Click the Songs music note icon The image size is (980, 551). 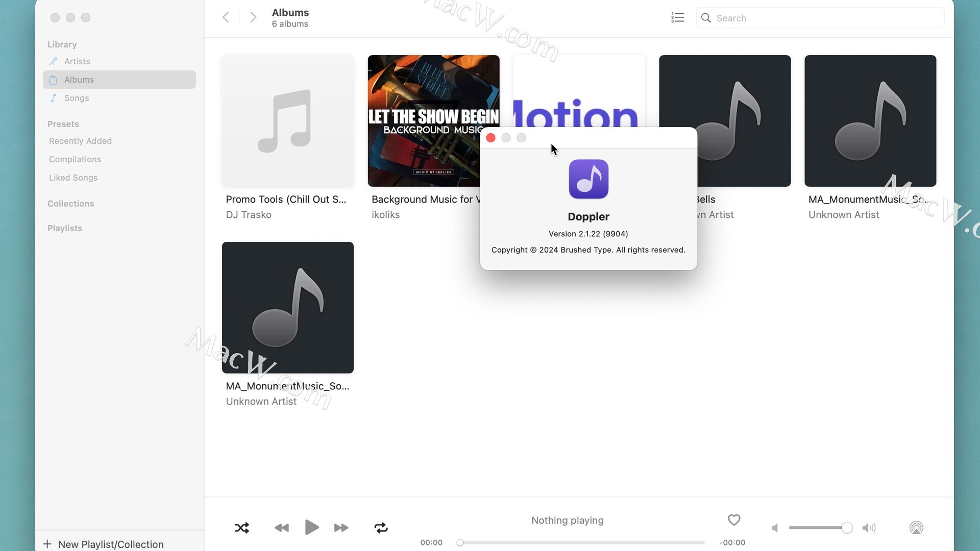click(x=53, y=98)
